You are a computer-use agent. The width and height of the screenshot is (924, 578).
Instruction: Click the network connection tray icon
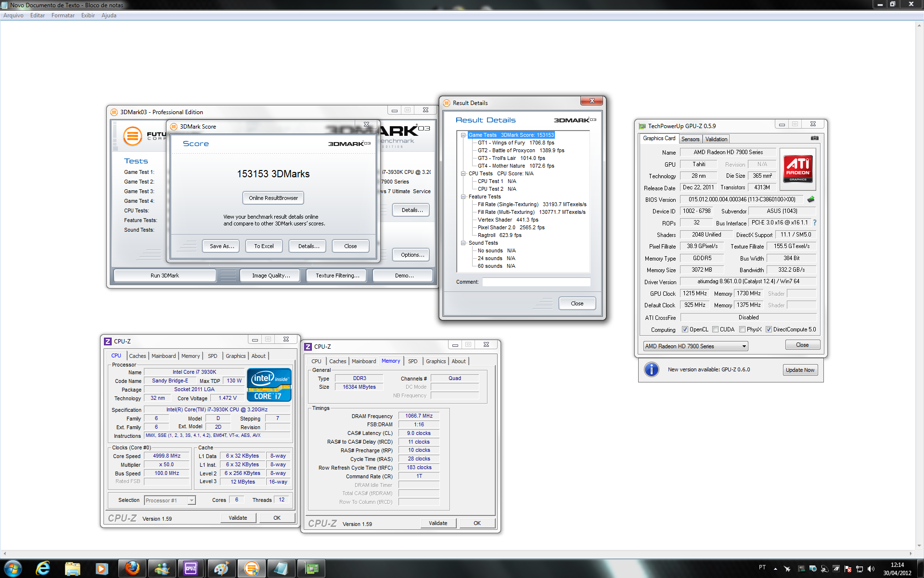click(860, 569)
